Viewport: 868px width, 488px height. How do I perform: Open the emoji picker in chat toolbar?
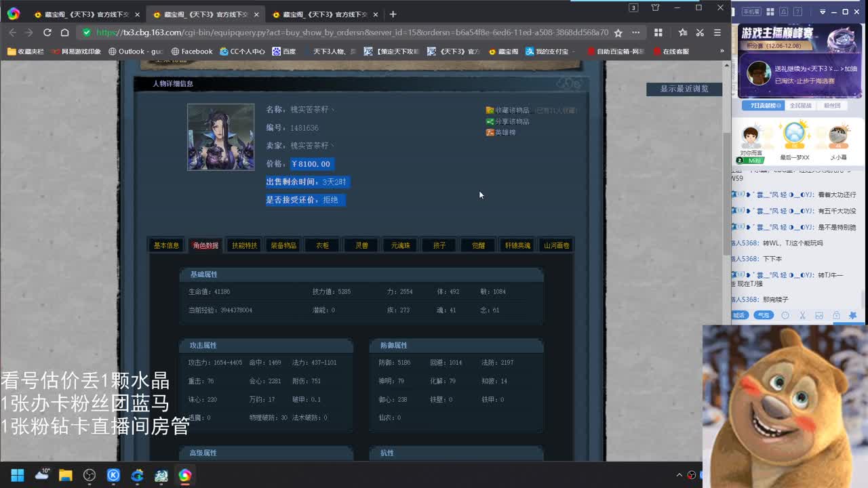pos(785,315)
